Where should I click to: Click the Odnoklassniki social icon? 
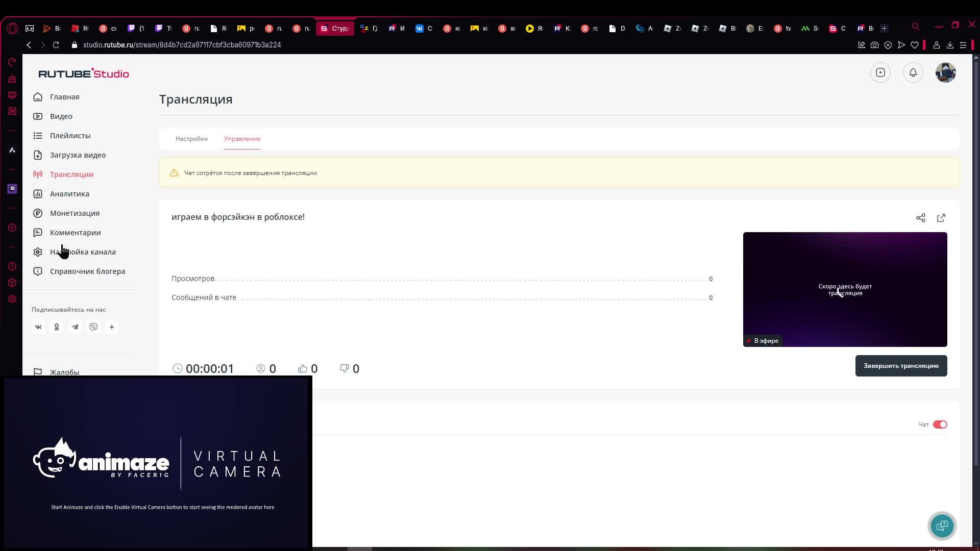tap(57, 327)
